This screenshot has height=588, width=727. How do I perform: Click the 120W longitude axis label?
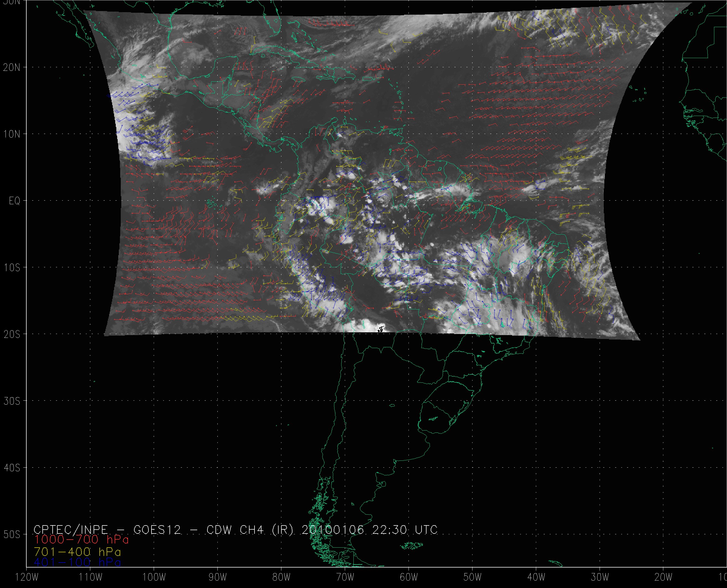coord(27,577)
